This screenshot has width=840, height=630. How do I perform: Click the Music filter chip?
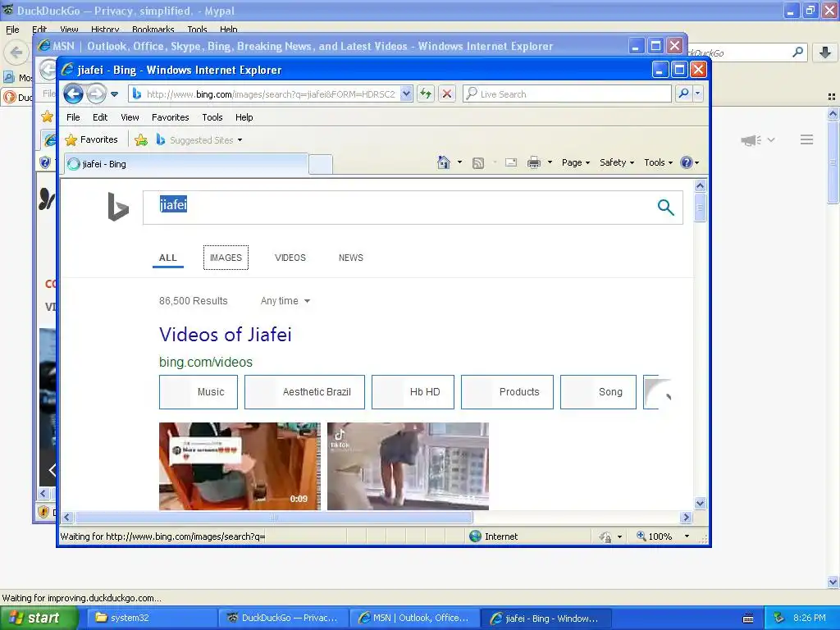click(x=199, y=392)
